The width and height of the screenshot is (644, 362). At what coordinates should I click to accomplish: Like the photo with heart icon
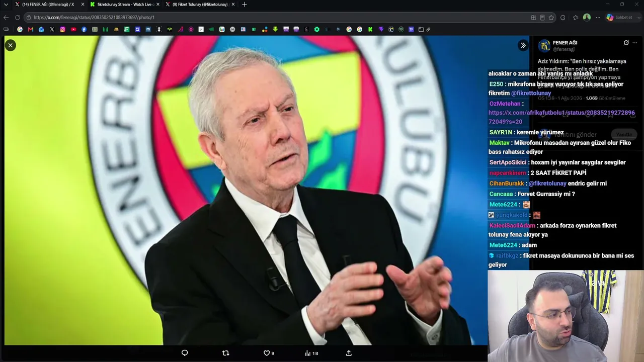pos(267,353)
